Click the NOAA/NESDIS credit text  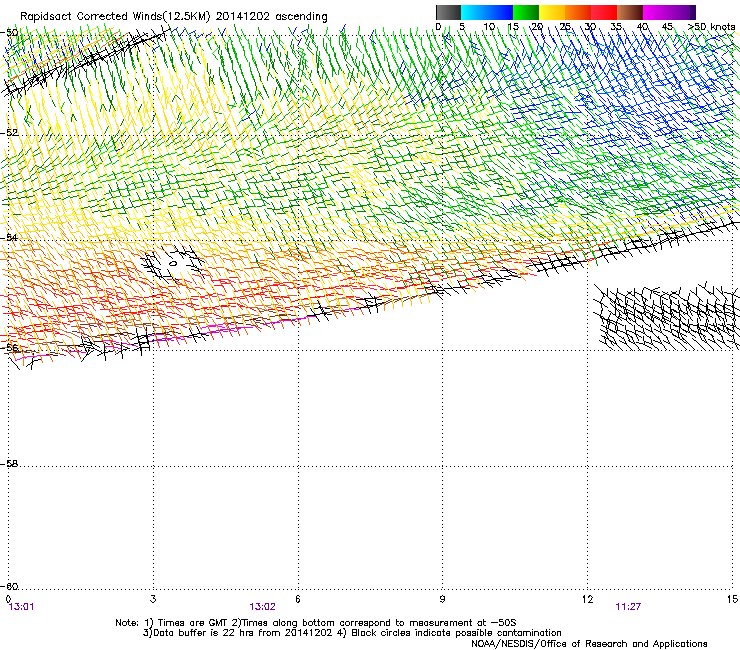point(589,644)
